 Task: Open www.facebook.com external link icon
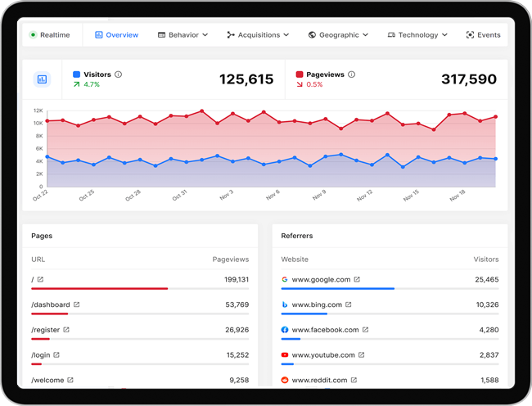click(x=365, y=330)
